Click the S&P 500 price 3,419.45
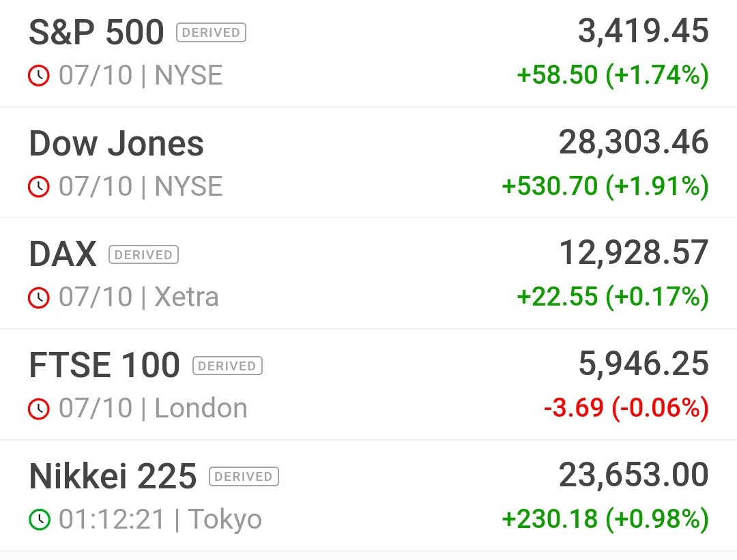This screenshot has width=737, height=560. click(643, 31)
